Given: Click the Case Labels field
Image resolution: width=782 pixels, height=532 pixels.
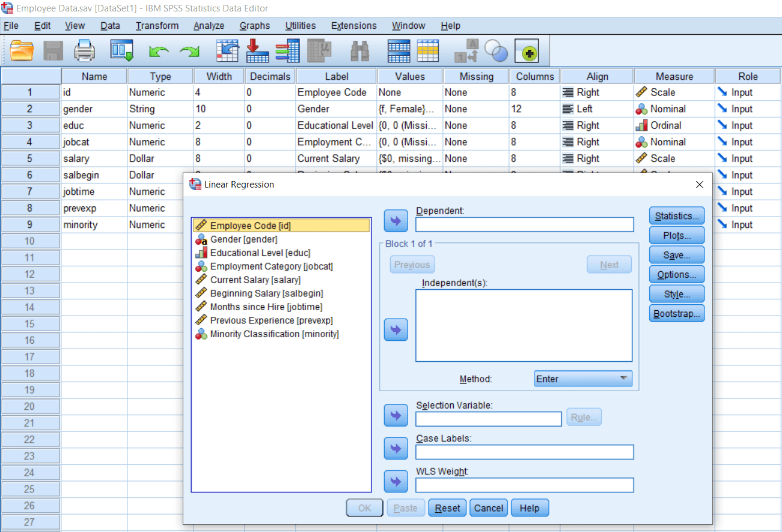Looking at the screenshot, I should [x=525, y=452].
